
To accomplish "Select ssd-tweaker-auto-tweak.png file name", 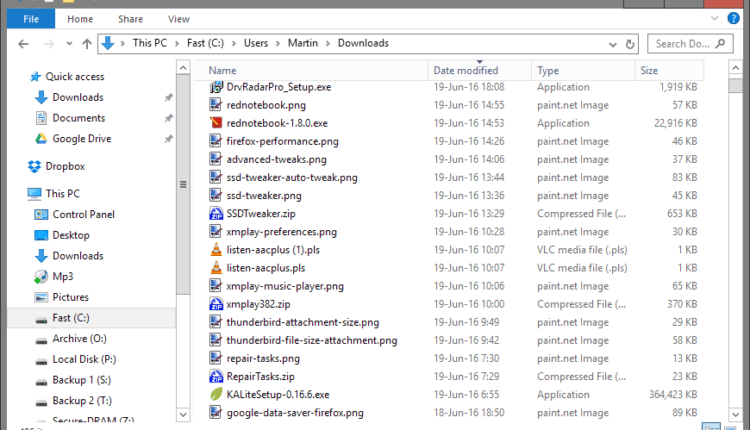I will pyautogui.click(x=292, y=177).
